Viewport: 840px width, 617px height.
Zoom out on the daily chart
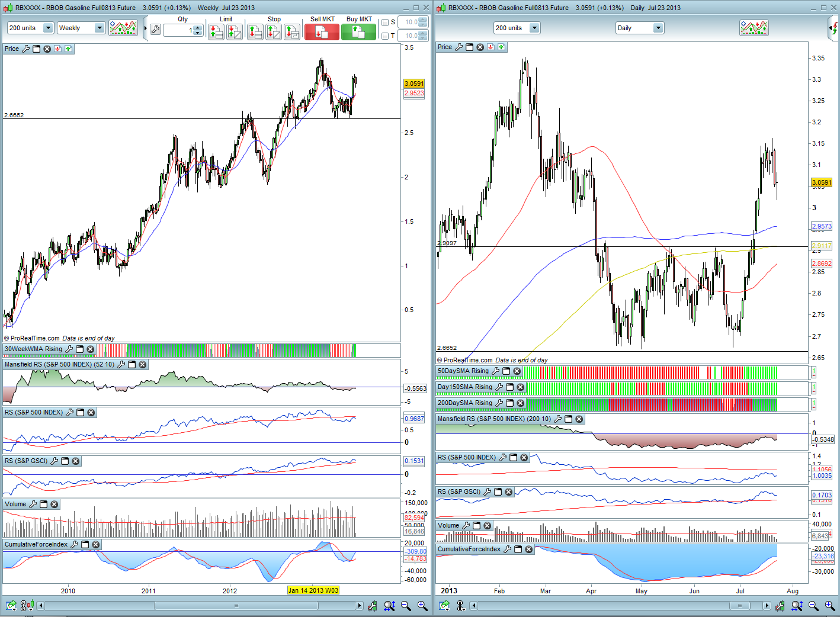813,606
